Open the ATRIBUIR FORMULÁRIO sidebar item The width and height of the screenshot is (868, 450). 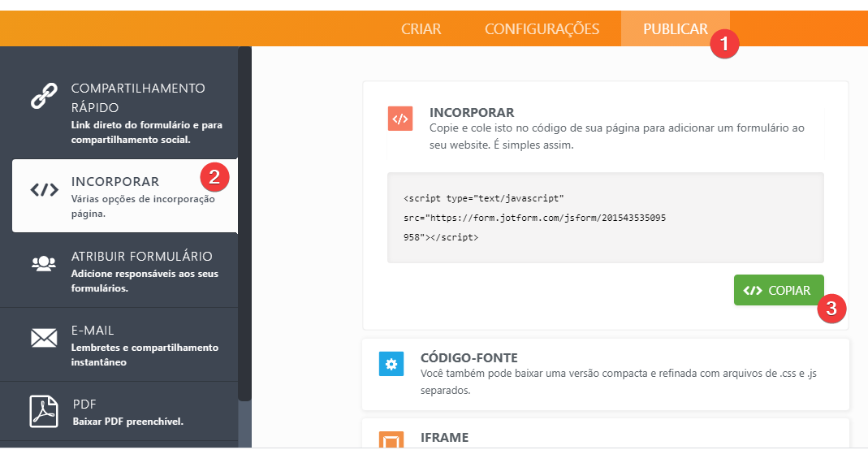pyautogui.click(x=119, y=270)
